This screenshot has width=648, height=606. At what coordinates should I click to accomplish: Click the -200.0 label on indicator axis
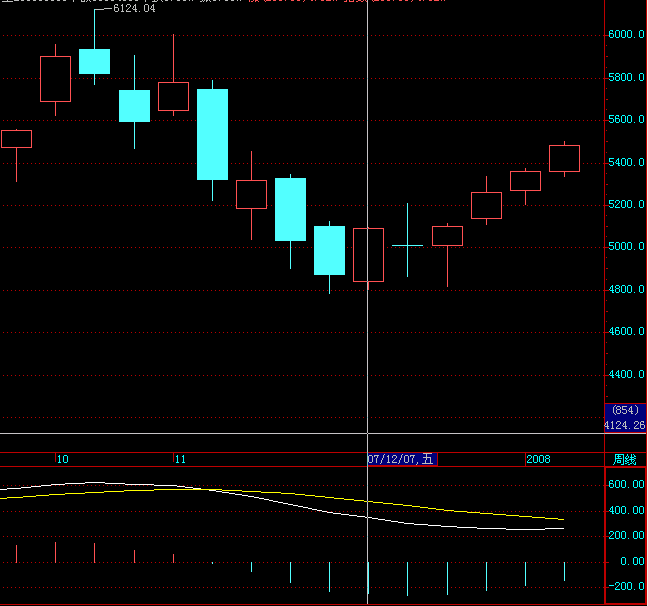[626, 587]
